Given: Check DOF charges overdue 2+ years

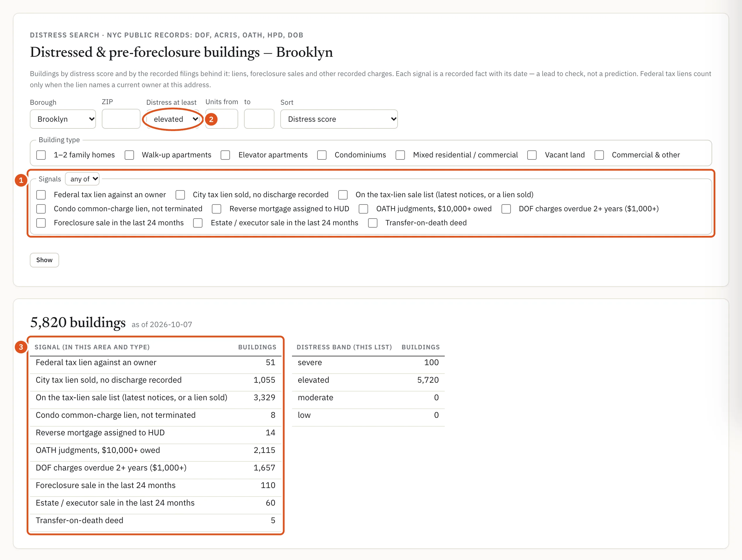Looking at the screenshot, I should tap(506, 209).
